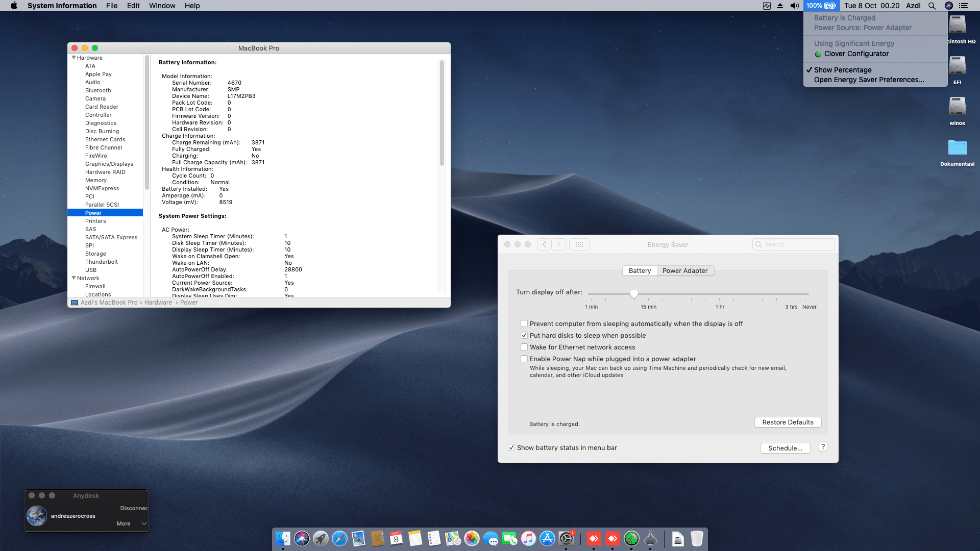Expand the Network section in System Information

point(74,278)
